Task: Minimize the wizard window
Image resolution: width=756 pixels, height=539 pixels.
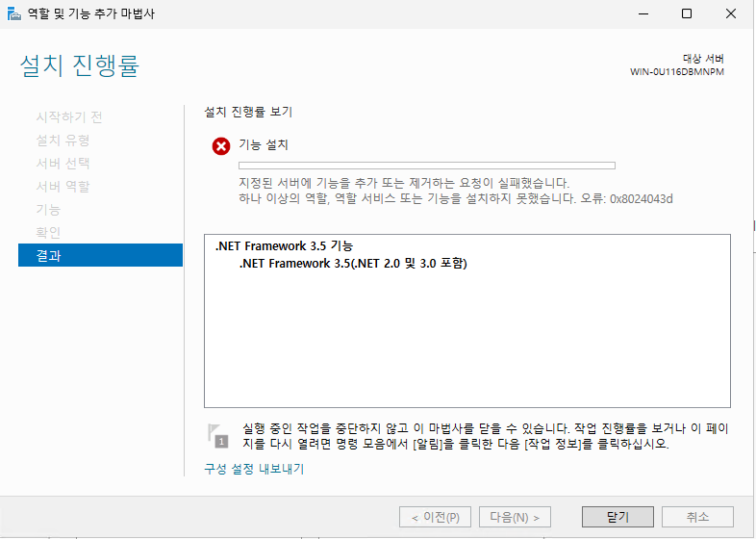Action: tap(643, 13)
